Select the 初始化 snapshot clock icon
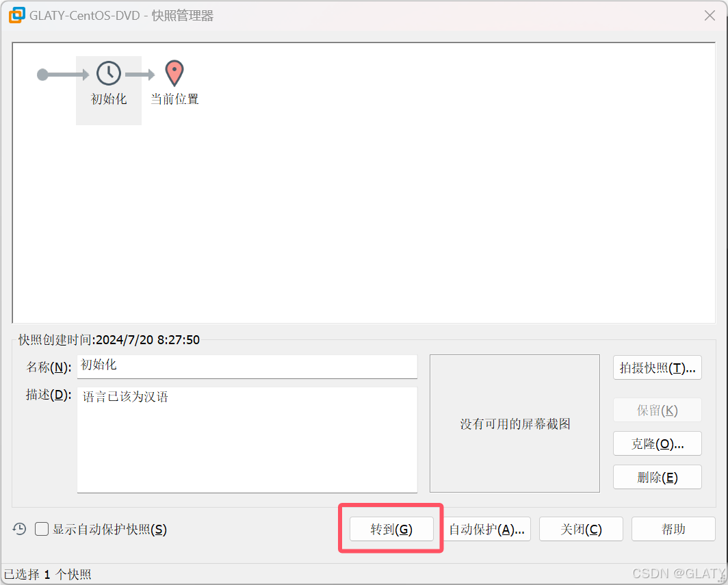Viewport: 728px width, 585px height. [109, 73]
